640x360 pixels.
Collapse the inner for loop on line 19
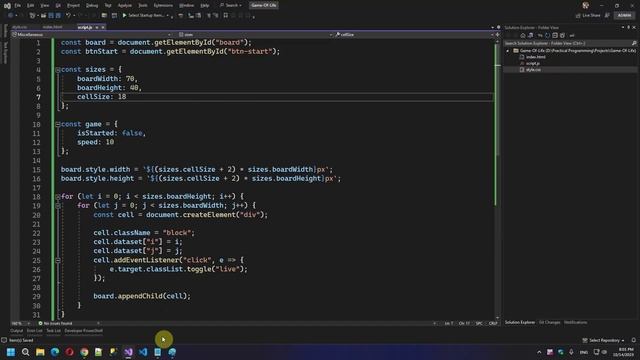(58, 206)
